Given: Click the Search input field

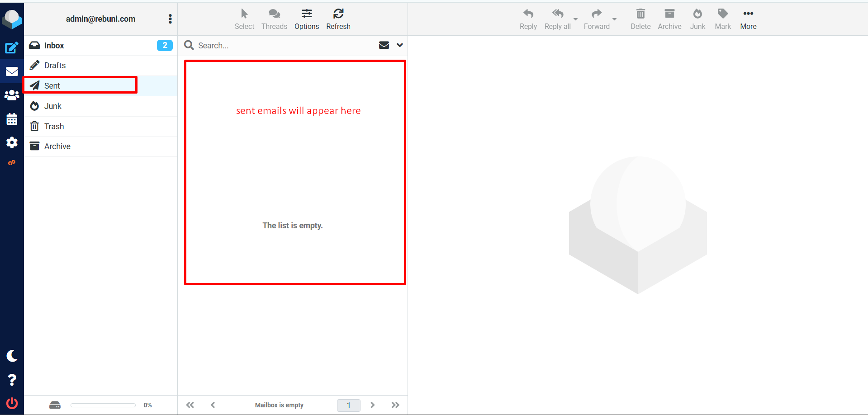Looking at the screenshot, I should coord(285,45).
